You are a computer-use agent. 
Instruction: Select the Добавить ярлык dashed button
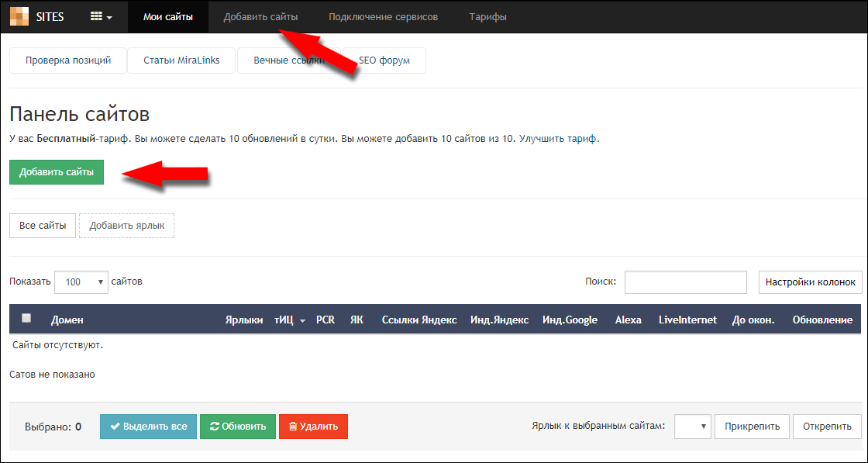(127, 226)
